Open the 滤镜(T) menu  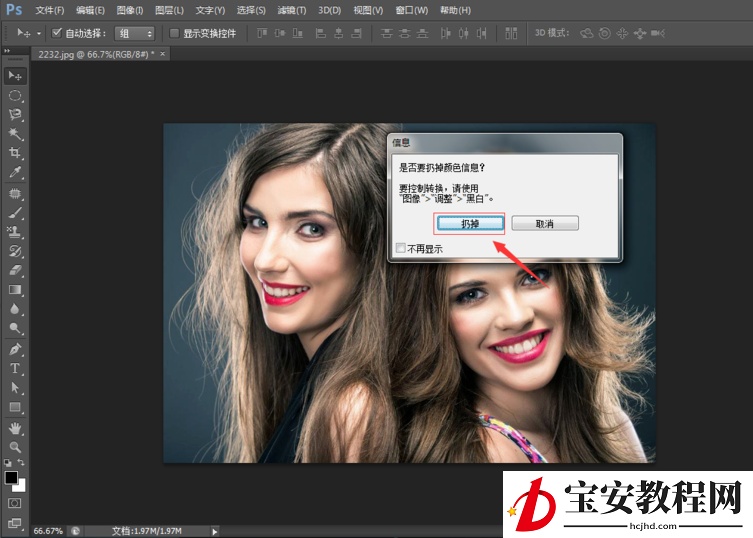[x=291, y=10]
